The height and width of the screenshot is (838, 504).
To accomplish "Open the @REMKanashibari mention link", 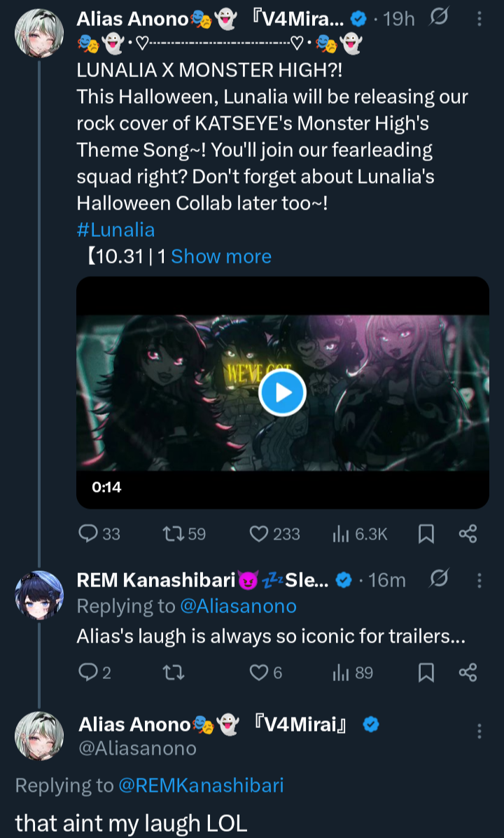I will 201,785.
